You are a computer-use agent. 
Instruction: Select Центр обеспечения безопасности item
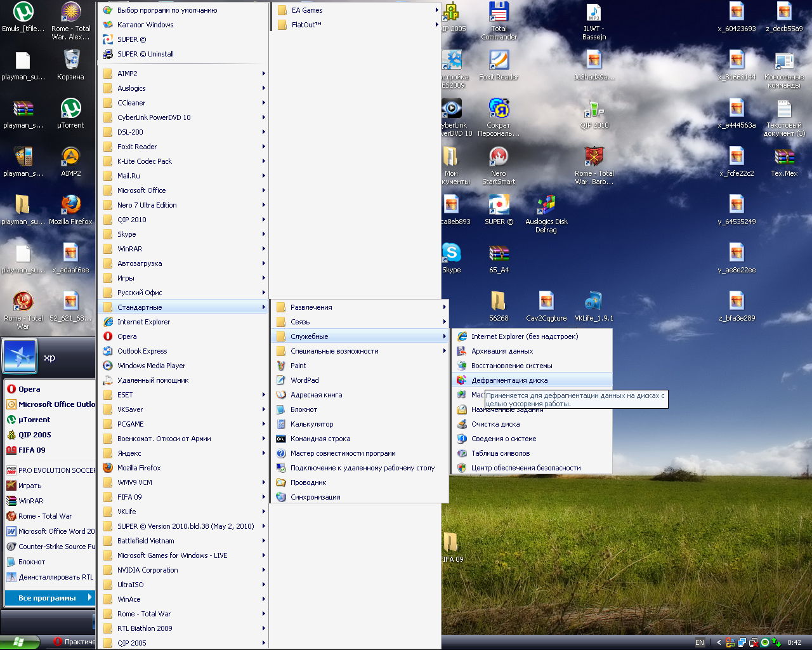[x=532, y=468]
